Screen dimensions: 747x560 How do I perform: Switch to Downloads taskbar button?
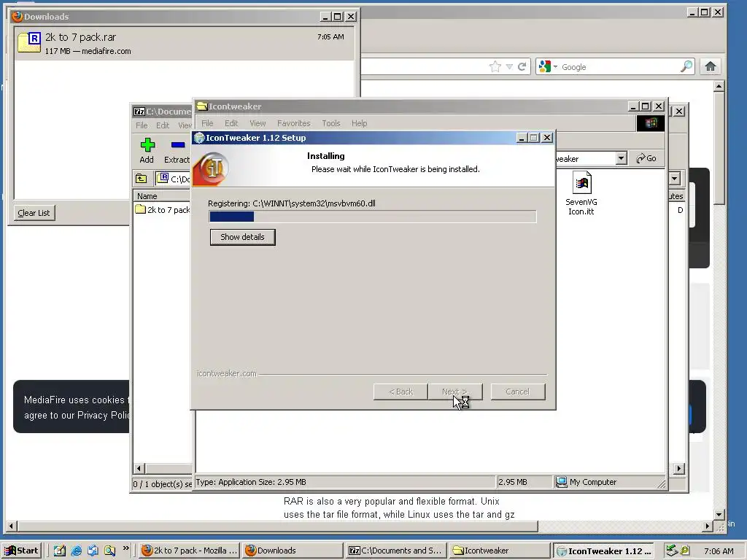tap(292, 551)
